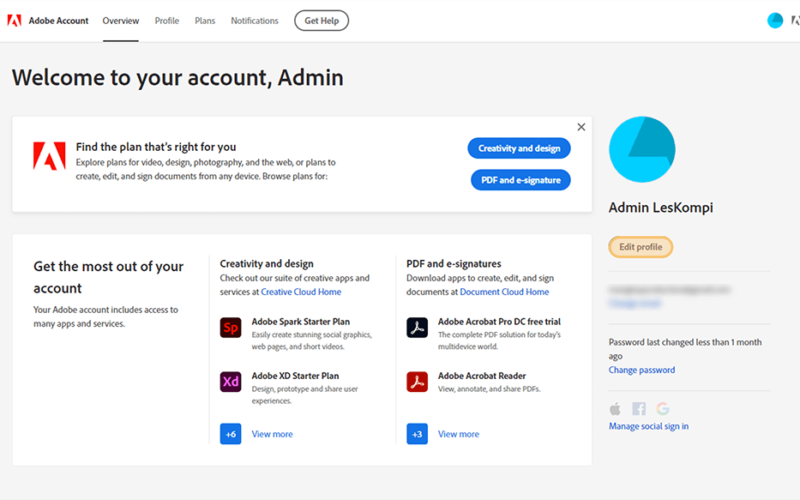Go to the Plans tab

pos(205,21)
